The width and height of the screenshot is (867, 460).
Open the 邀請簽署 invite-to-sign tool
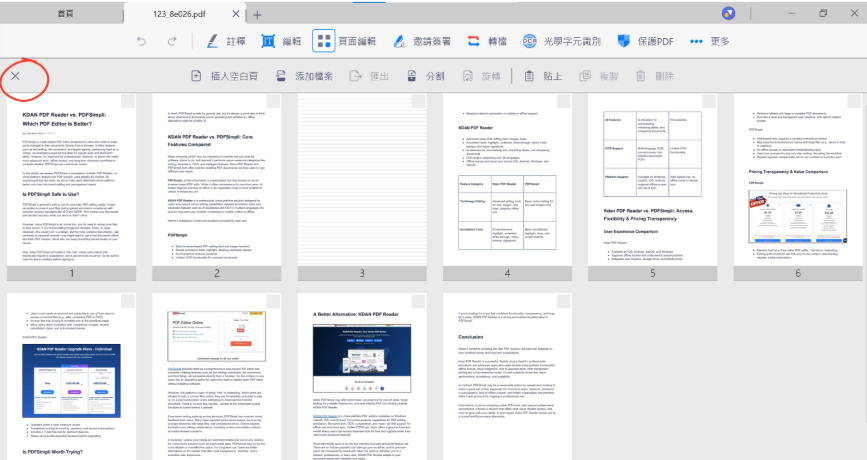point(420,41)
